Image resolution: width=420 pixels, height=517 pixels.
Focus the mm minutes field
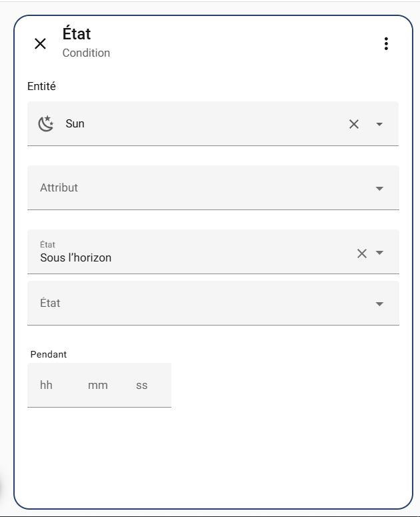point(97,386)
